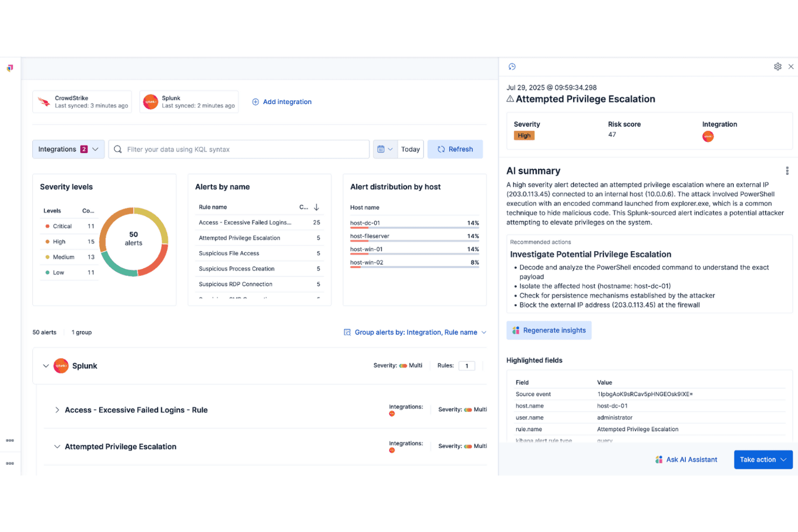The width and height of the screenshot is (798, 532).
Task: Expand Access - Excessive Failed Logins - Rule
Action: [57, 410]
